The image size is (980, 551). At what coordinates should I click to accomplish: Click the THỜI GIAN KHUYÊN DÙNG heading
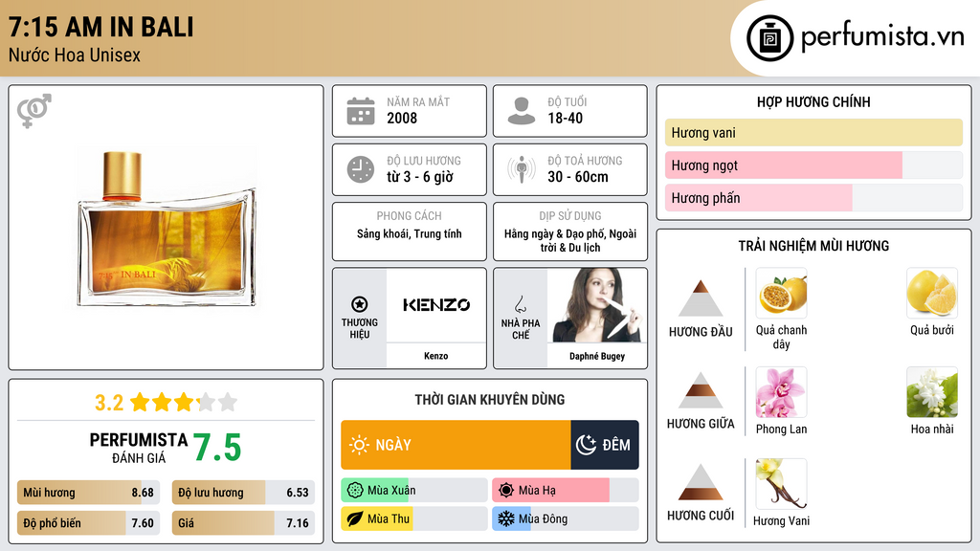point(490,400)
